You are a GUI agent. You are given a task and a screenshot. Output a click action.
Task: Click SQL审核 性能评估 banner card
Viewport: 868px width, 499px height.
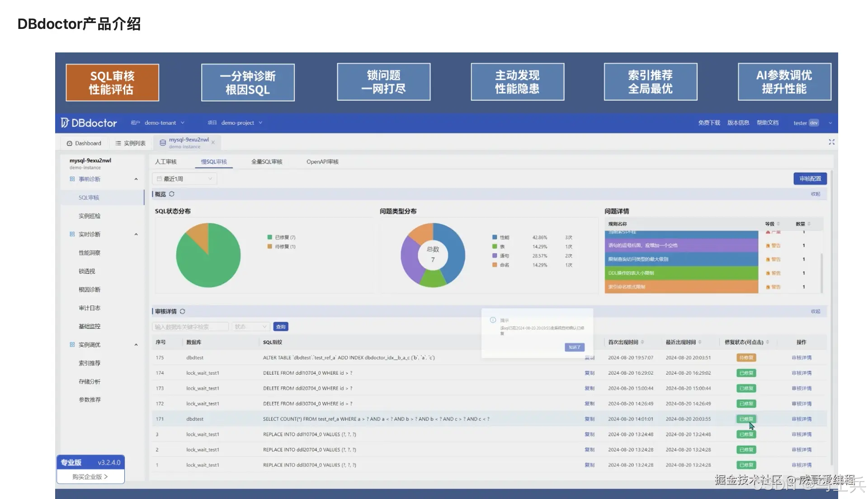click(x=112, y=82)
